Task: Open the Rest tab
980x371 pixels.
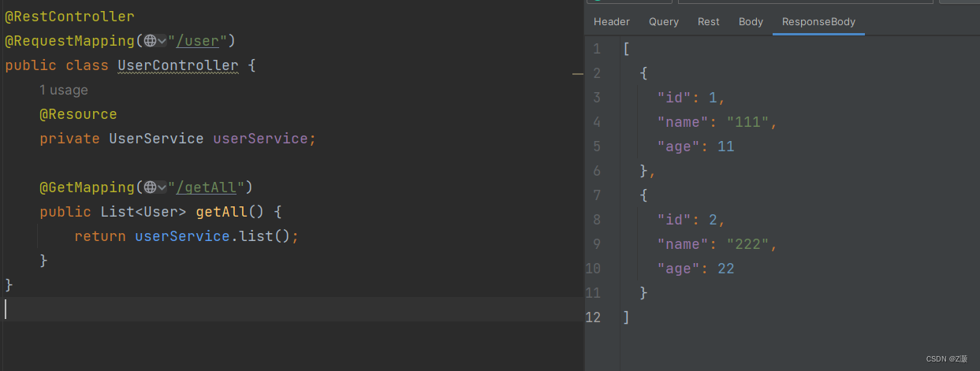Action: (708, 21)
